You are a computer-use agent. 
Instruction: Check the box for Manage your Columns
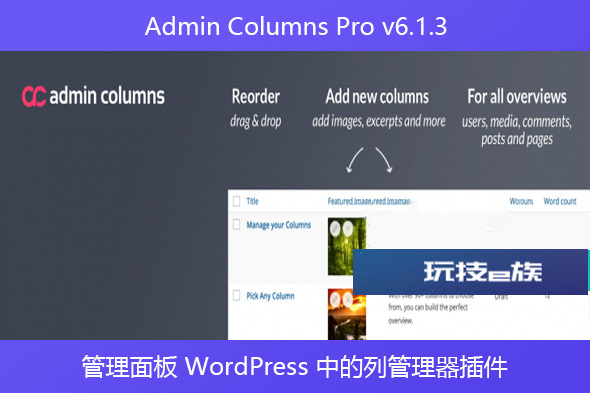click(x=236, y=224)
